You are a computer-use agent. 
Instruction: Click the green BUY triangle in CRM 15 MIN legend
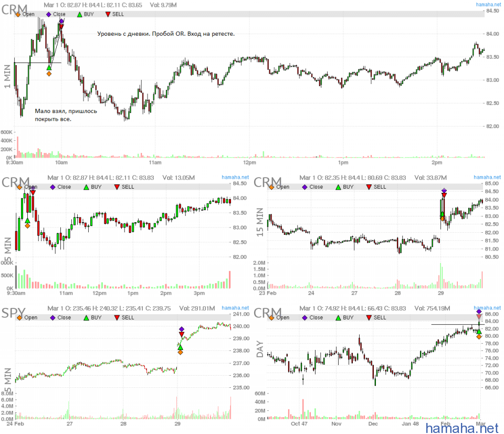pos(338,187)
